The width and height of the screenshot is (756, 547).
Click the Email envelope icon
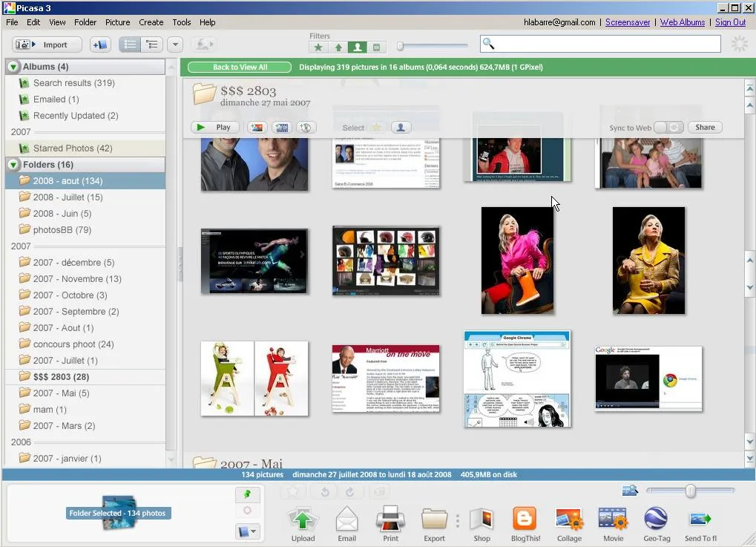346,524
